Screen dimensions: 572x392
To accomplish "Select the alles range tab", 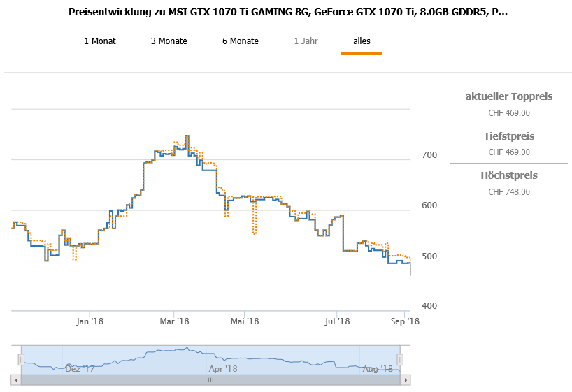I will point(362,41).
